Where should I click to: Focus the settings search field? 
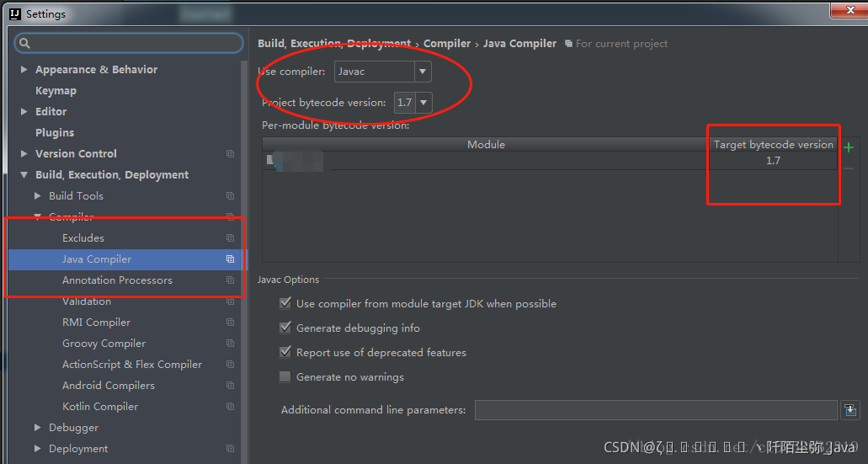[x=129, y=43]
